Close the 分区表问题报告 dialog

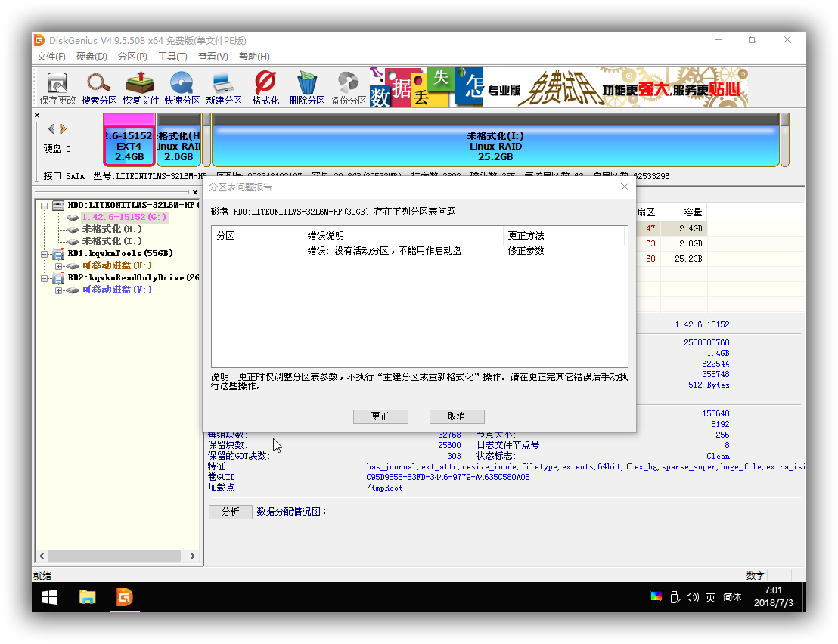[624, 187]
